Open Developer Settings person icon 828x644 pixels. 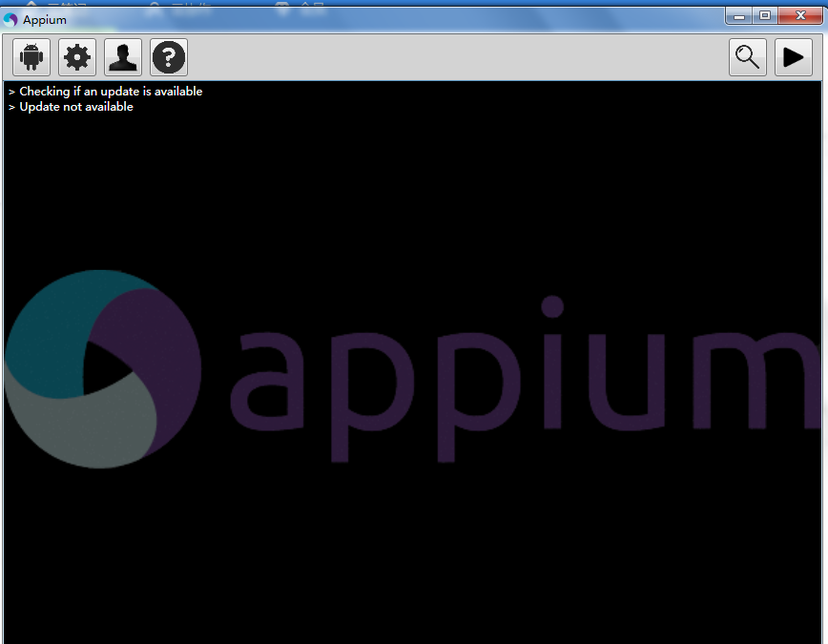(x=123, y=57)
